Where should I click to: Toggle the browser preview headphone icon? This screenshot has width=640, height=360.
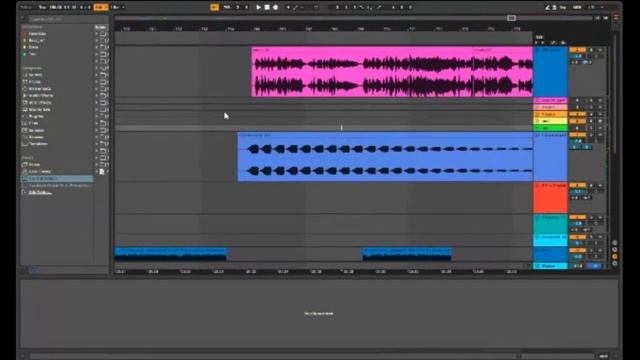click(x=34, y=269)
